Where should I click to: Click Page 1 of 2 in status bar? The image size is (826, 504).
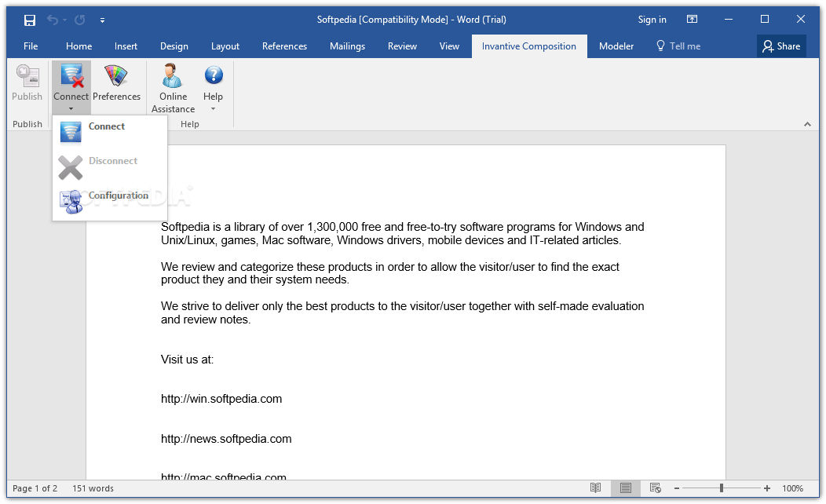point(35,489)
